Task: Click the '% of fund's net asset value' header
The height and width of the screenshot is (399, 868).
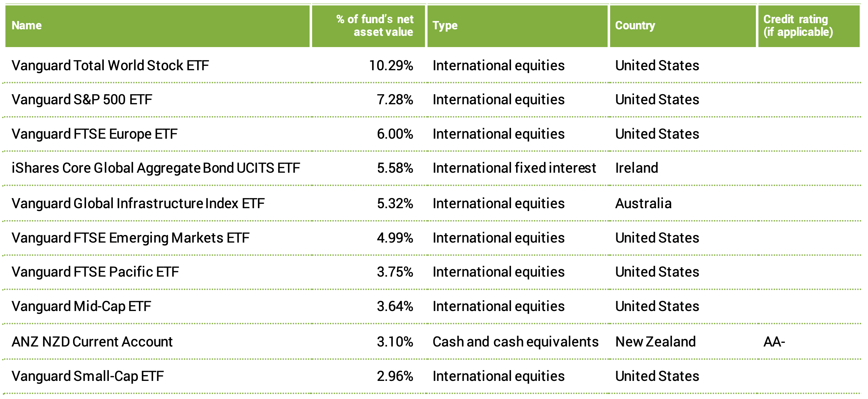Action: pos(375,25)
